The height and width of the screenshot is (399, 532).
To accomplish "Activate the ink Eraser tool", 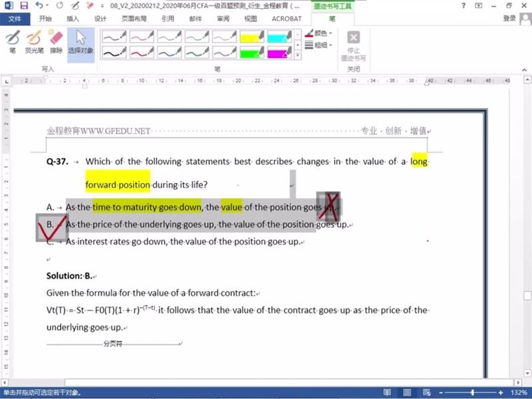I will [x=56, y=41].
